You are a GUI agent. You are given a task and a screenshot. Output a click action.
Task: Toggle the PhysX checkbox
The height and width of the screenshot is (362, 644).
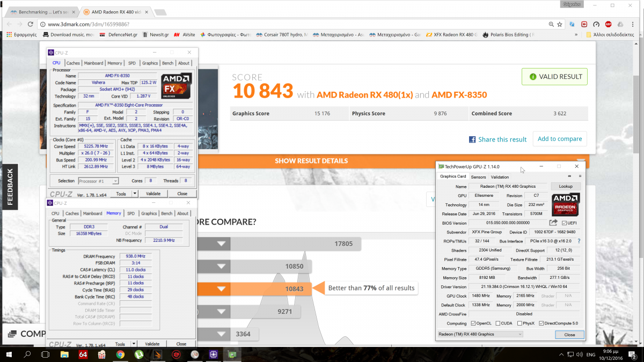[x=518, y=323]
